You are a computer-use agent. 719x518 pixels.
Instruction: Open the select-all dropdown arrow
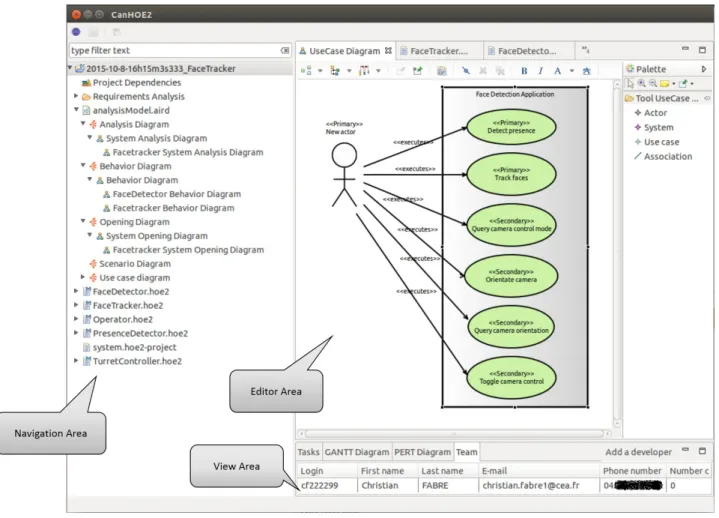[349, 71]
